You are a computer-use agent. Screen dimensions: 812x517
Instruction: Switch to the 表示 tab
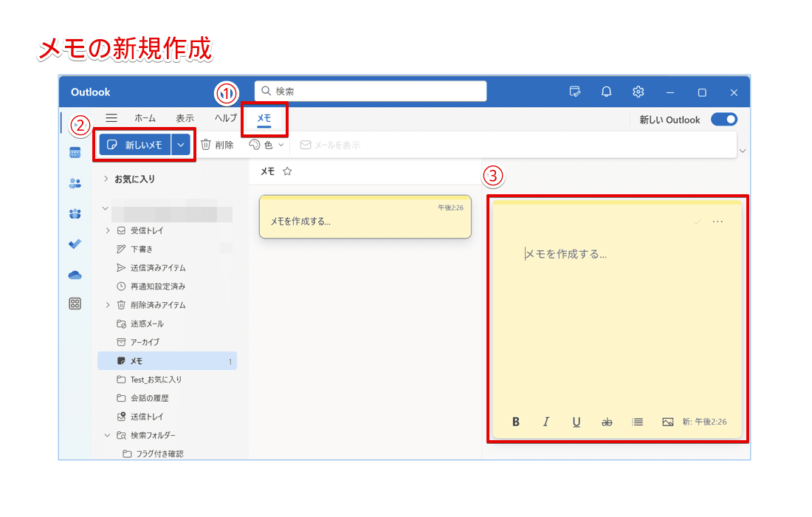click(185, 118)
